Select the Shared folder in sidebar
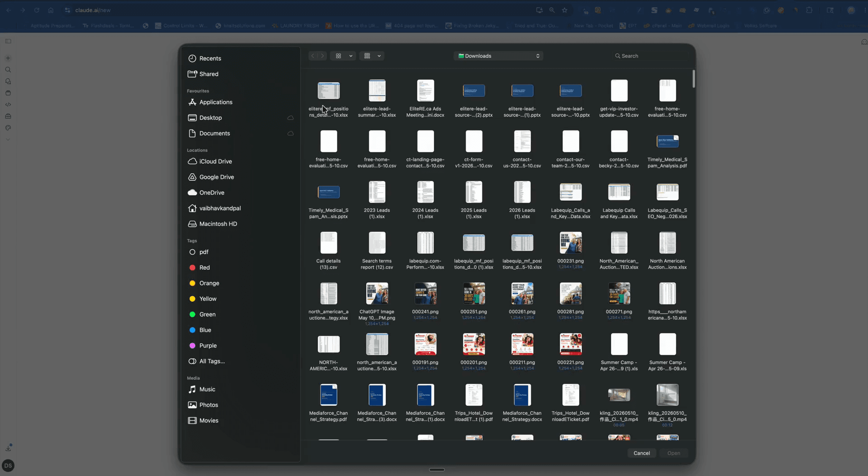The height and width of the screenshot is (476, 868). (x=203, y=74)
